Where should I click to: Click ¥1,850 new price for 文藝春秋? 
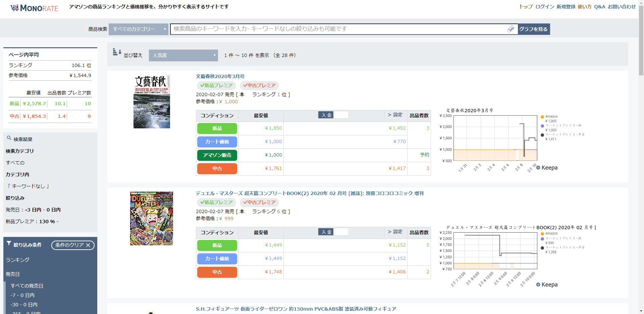tap(273, 128)
